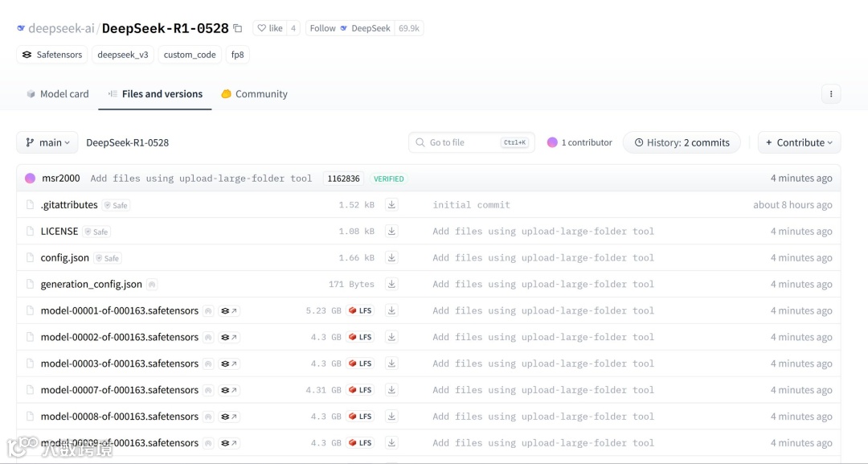Open model-00001-of-000163.safetensors

[120, 311]
